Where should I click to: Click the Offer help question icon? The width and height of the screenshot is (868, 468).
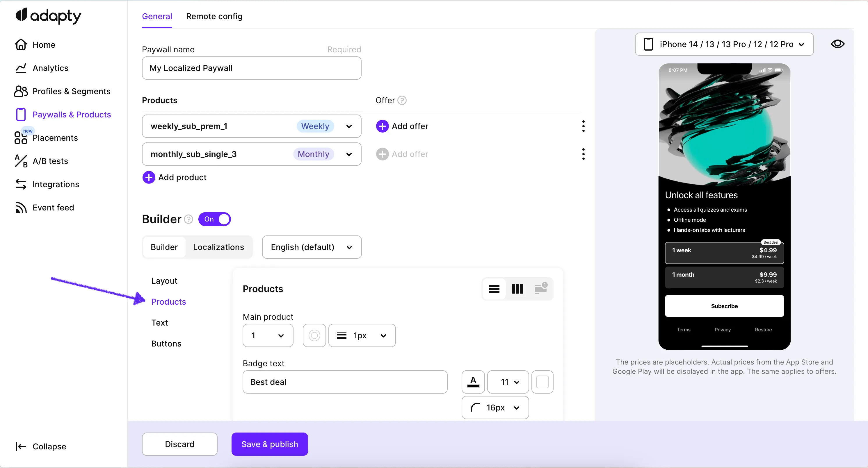pyautogui.click(x=402, y=100)
